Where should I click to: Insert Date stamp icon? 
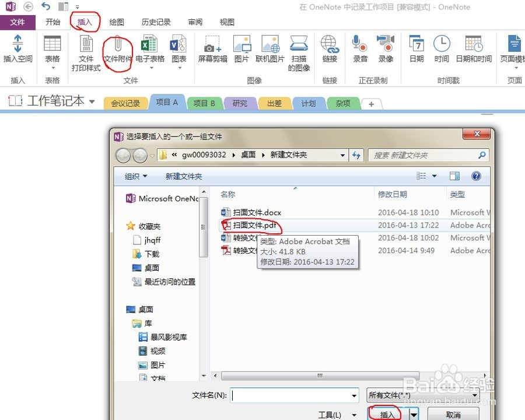416,44
